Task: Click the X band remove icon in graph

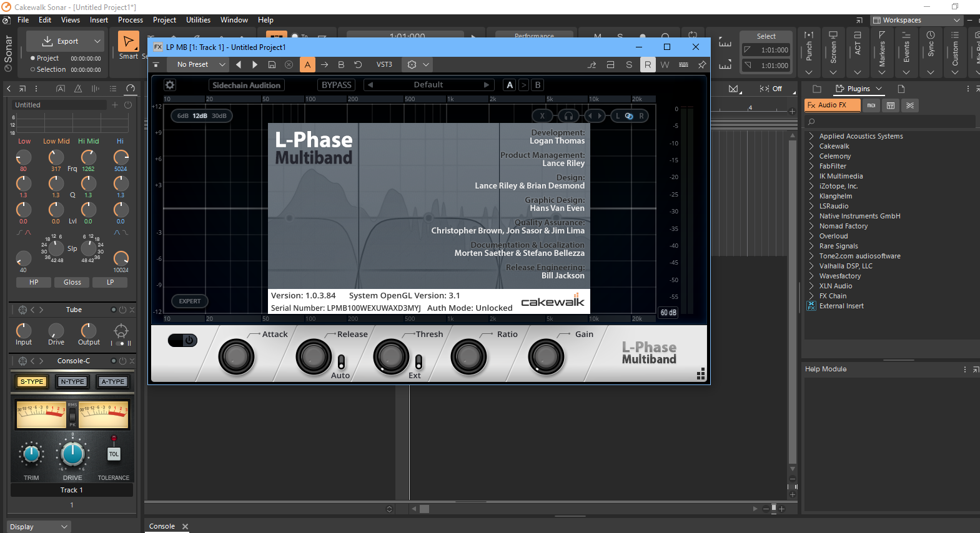Action: tap(542, 116)
